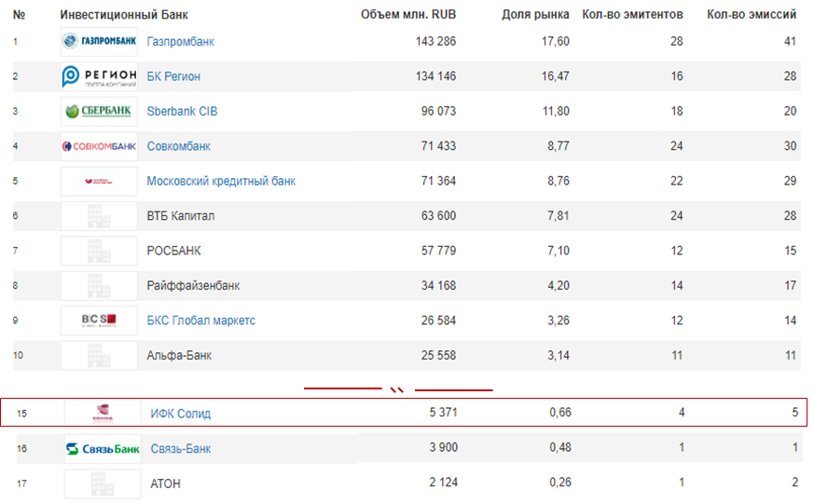Open the BCS Global Markets logo
814x504 pixels.
tap(99, 320)
